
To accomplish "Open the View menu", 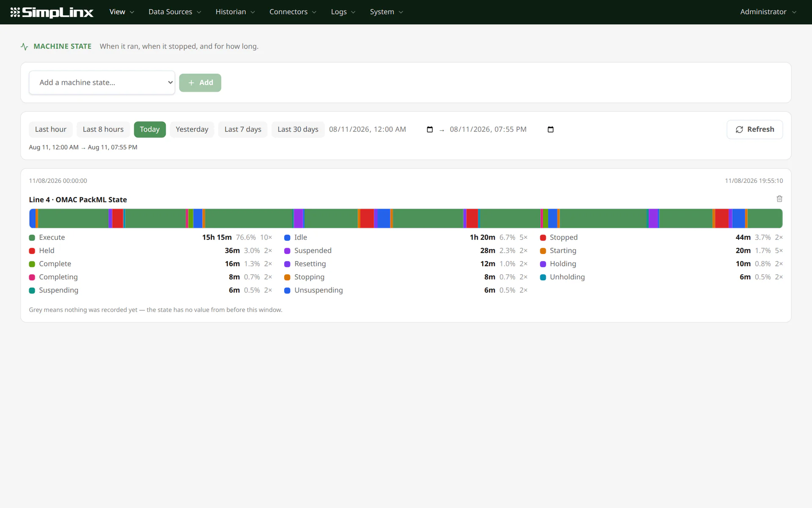I will click(x=121, y=12).
